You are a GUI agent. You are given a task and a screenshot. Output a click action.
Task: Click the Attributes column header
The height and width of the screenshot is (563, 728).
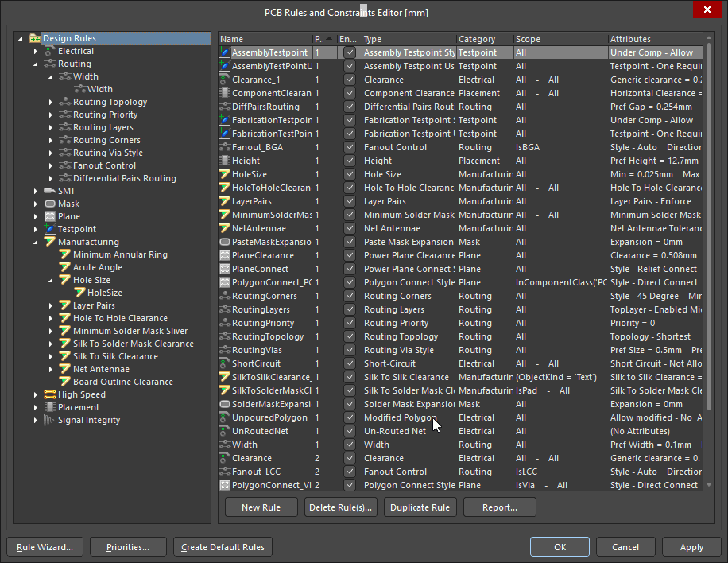tap(656, 39)
